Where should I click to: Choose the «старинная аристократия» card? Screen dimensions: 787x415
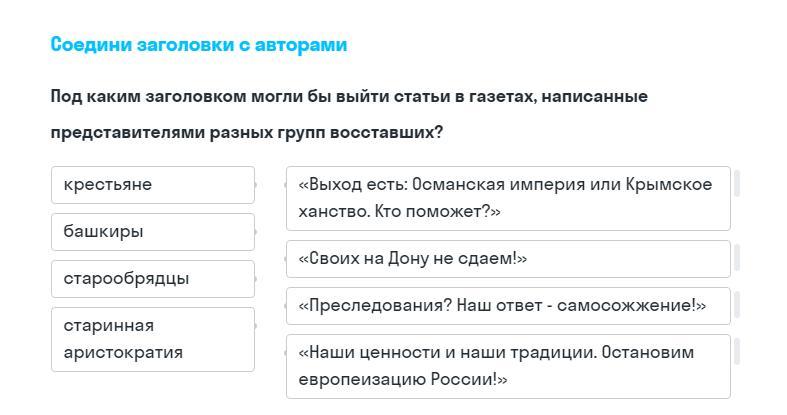pos(152,339)
